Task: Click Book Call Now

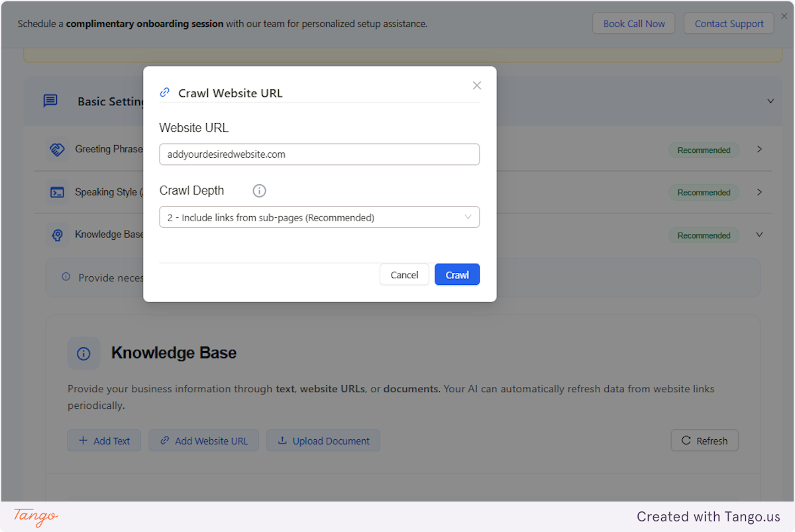Action: [x=633, y=23]
